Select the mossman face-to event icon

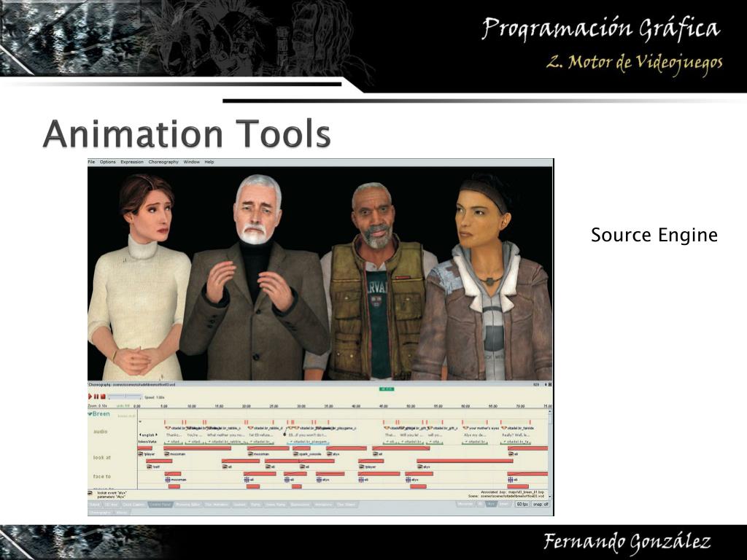pyautogui.click(x=168, y=480)
